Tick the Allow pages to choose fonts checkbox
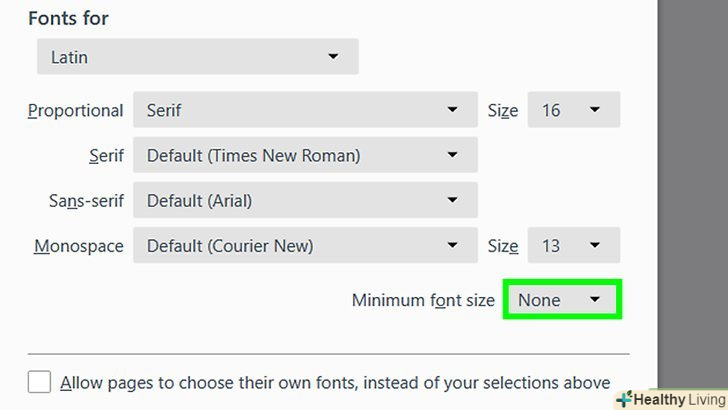 40,382
